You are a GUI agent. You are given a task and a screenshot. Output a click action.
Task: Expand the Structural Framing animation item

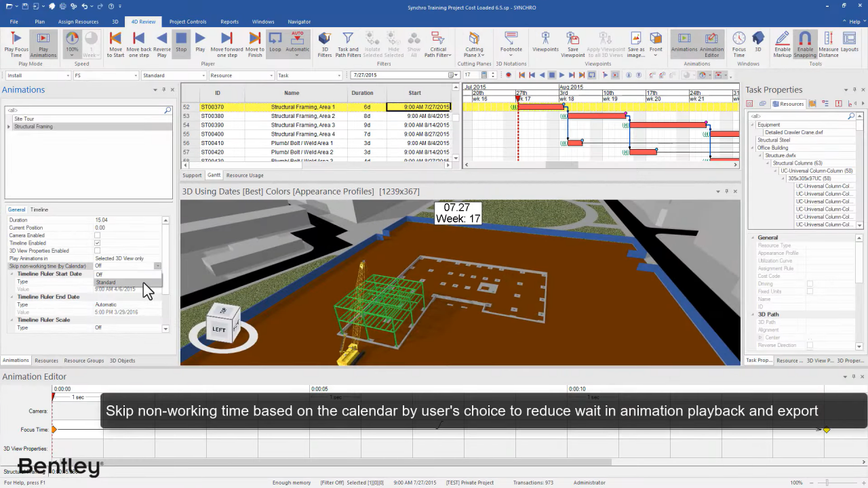tap(9, 127)
